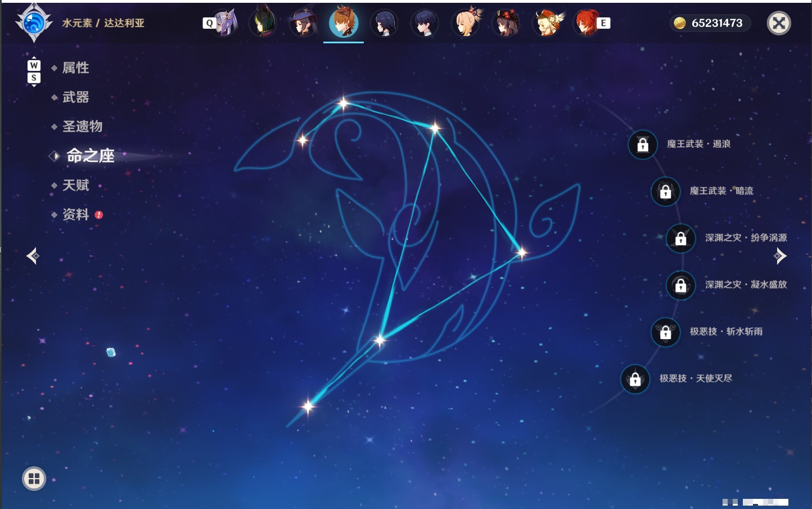Select the witch-hat character portrait, third in row
Screen dimensions: 812x509
[x=303, y=22]
